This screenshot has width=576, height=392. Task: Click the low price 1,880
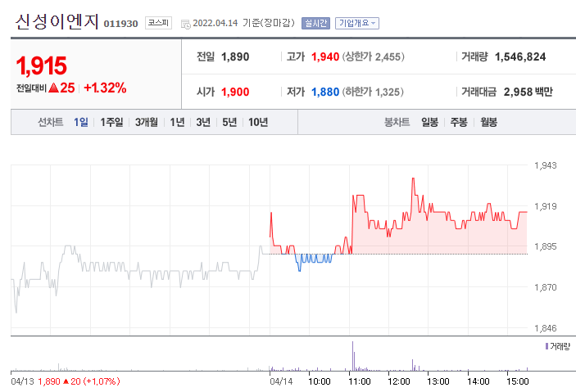tap(325, 92)
